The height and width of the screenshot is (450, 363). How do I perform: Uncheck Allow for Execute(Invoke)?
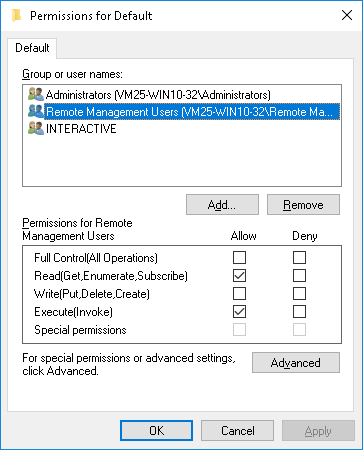click(239, 312)
